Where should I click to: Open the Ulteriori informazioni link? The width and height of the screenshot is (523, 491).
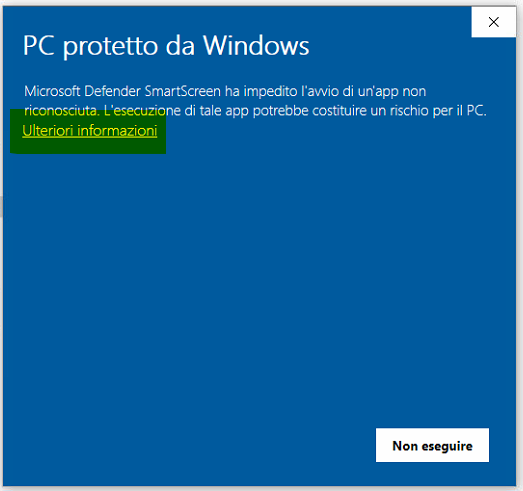(90, 130)
